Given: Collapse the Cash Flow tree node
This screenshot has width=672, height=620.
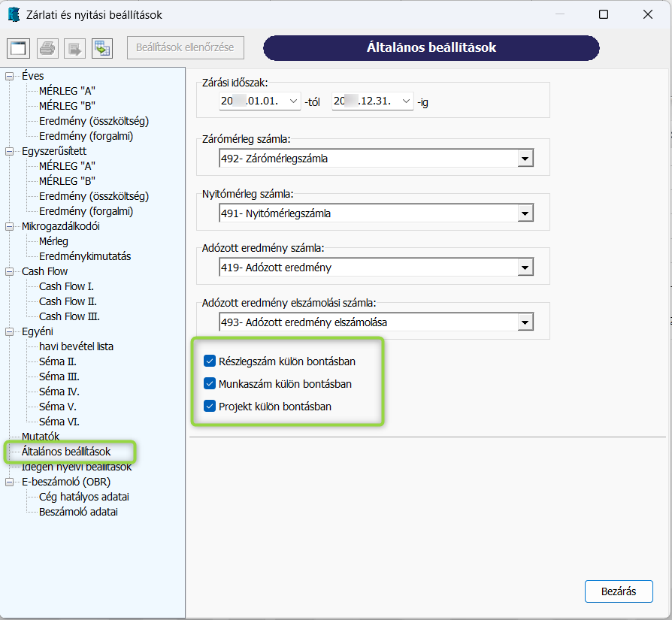Looking at the screenshot, I should (x=9, y=271).
